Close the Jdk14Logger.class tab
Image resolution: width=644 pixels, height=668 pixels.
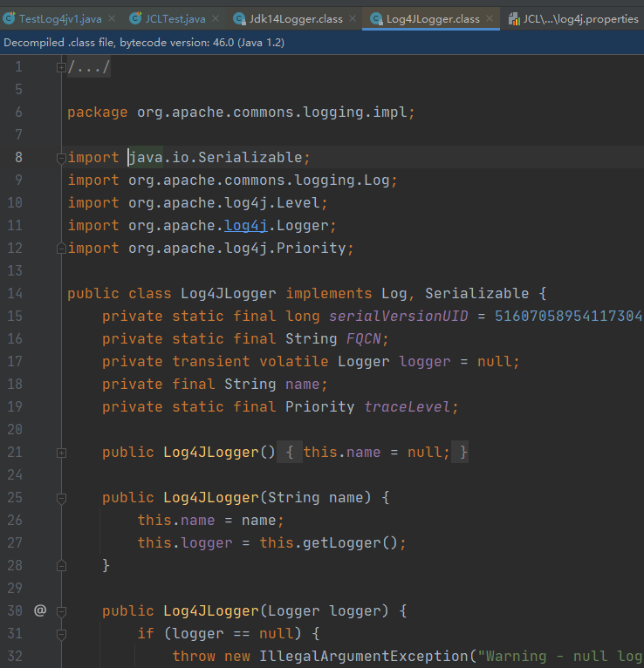click(352, 19)
